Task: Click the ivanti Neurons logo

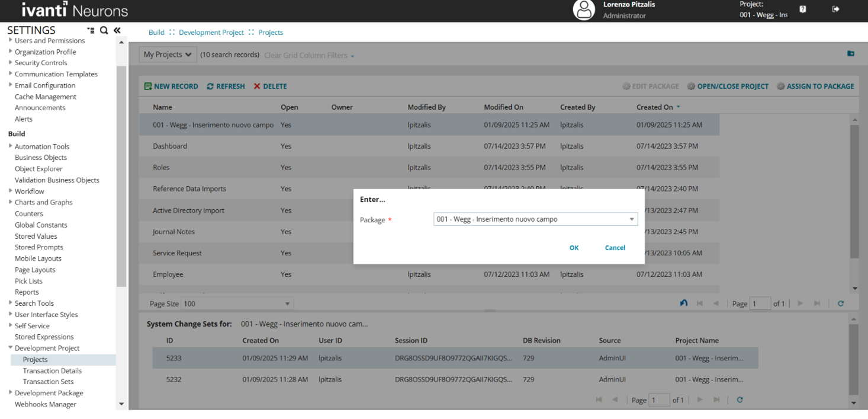Action: point(75,10)
